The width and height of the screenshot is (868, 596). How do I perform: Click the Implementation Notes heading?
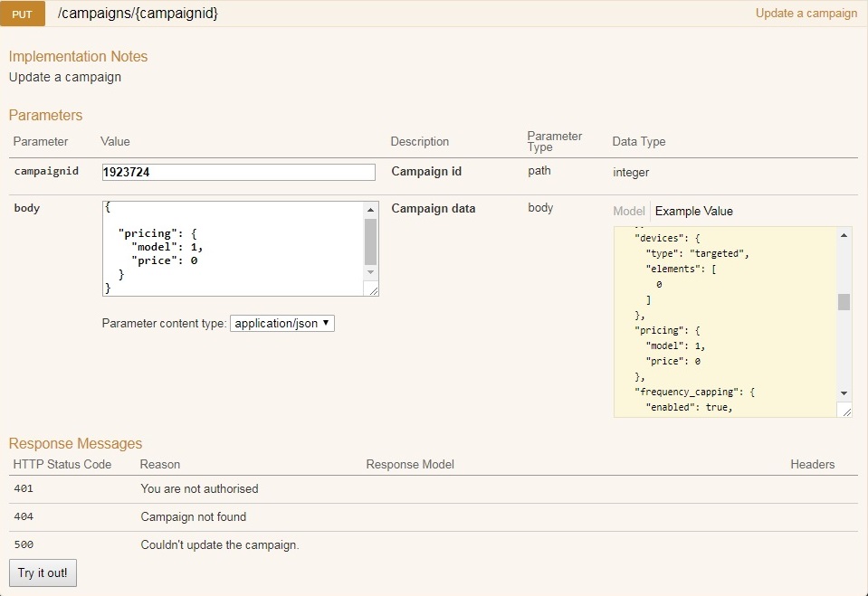78,56
